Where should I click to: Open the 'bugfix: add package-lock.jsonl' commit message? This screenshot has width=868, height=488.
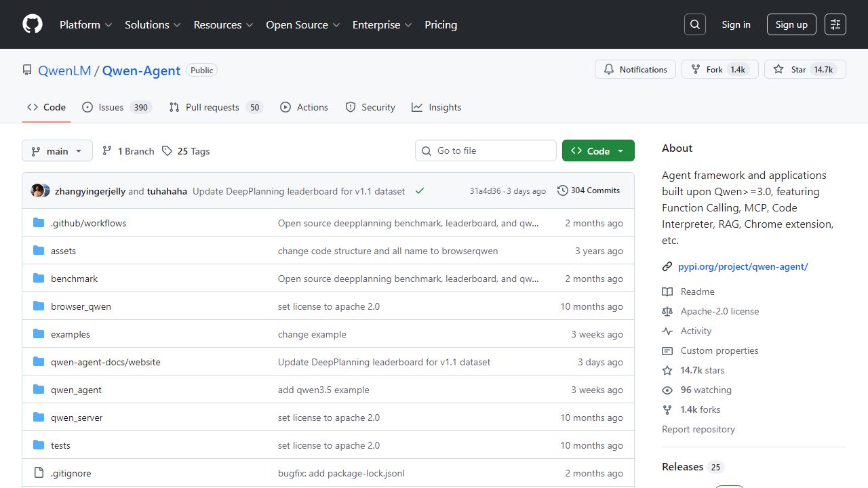click(341, 473)
